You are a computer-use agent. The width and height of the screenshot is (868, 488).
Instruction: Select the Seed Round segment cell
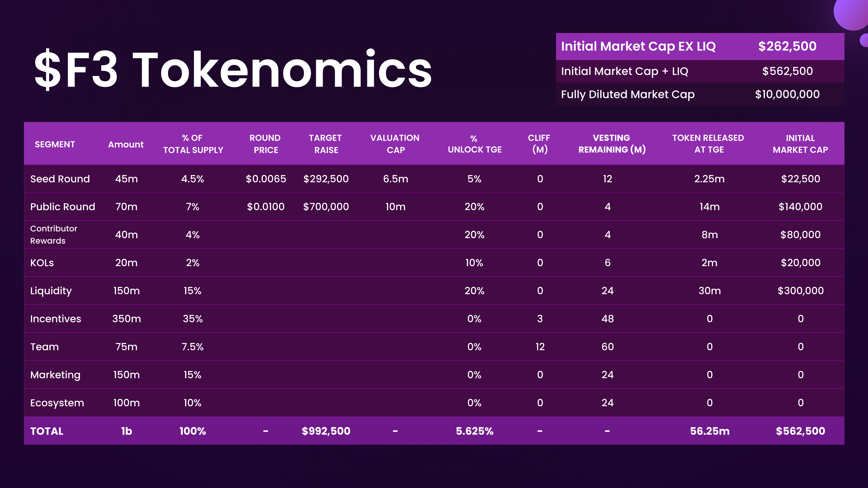[60, 179]
